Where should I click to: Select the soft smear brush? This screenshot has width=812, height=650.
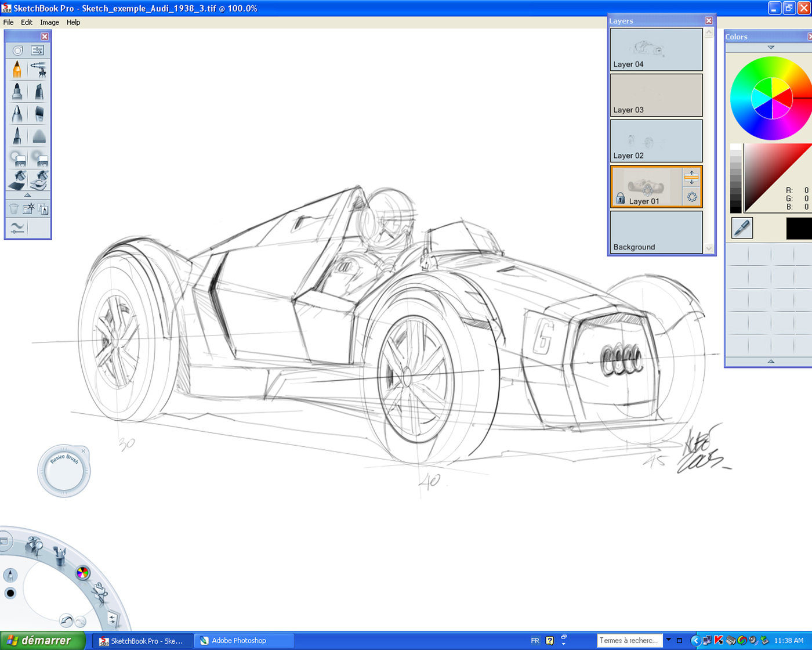(38, 136)
